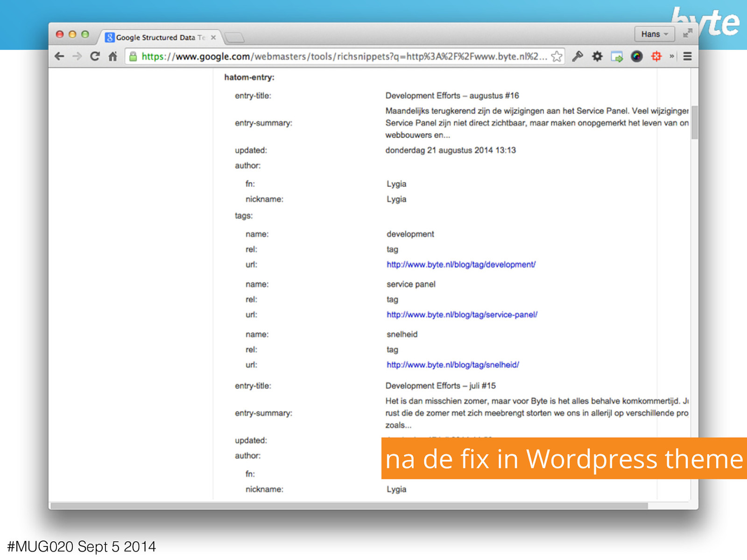Viewport: 747px width, 560px height.
Task: Open a new tab with the blank tab button
Action: pos(234,37)
